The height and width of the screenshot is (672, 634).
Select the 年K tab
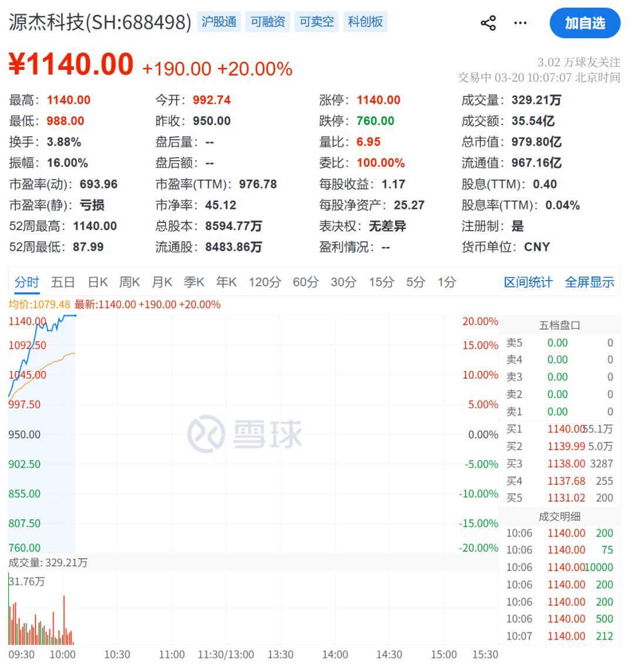227,282
